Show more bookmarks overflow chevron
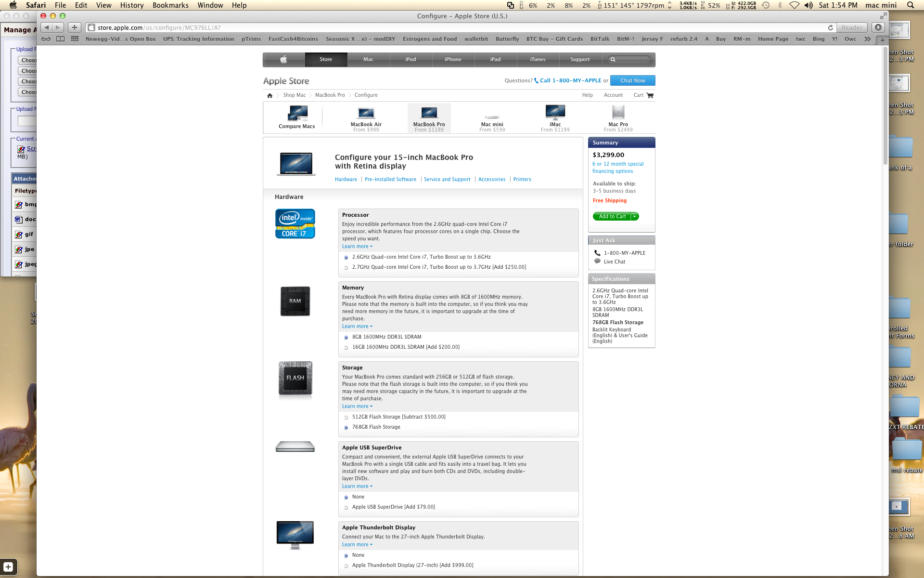924x578 pixels. pos(867,39)
